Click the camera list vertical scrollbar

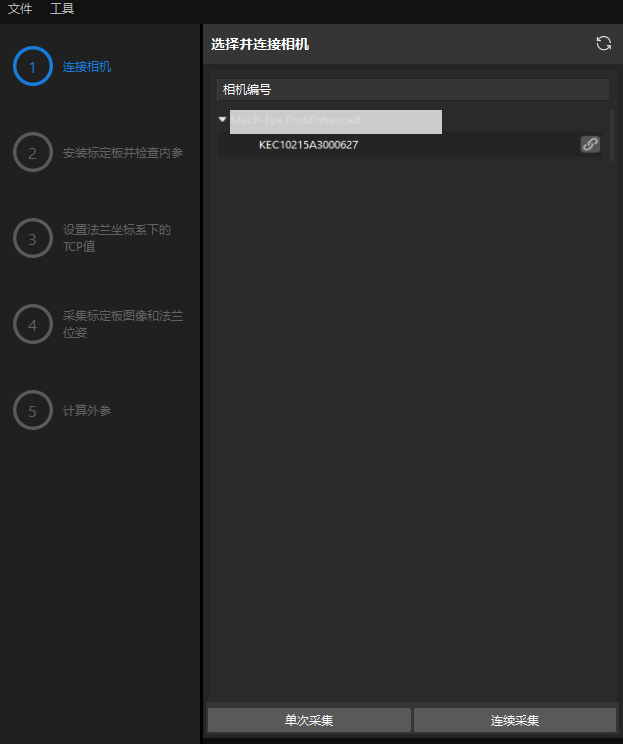click(612, 136)
